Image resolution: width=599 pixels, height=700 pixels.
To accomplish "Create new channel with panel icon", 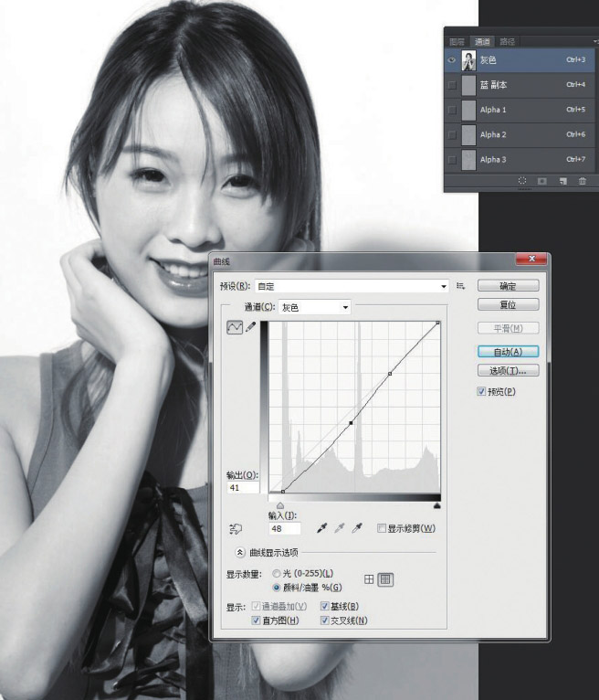I will 562,181.
